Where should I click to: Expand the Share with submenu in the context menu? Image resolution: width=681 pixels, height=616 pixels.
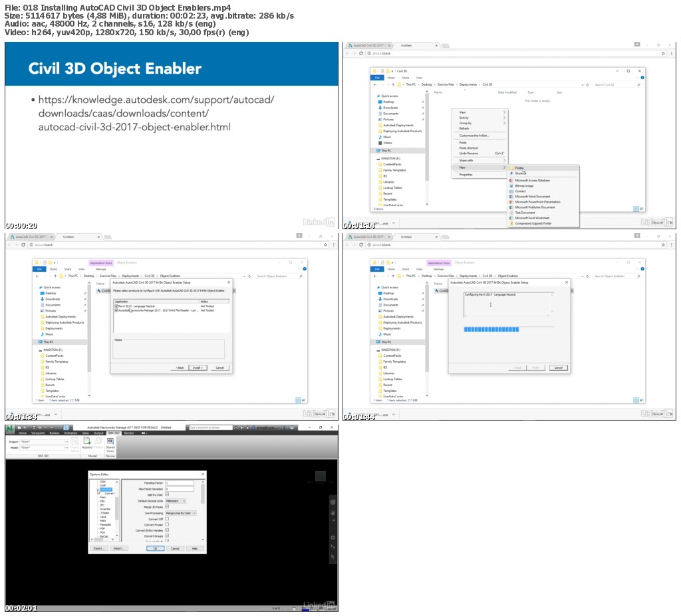click(x=479, y=161)
